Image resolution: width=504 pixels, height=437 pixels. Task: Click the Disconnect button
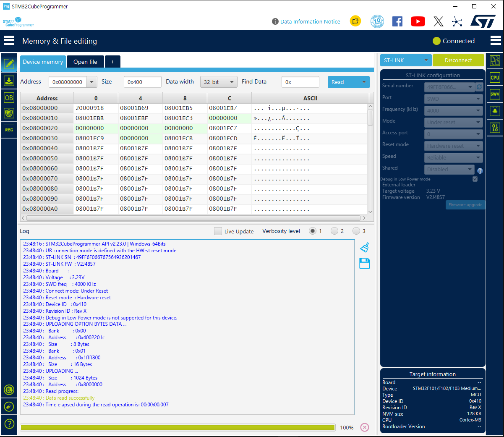click(458, 60)
